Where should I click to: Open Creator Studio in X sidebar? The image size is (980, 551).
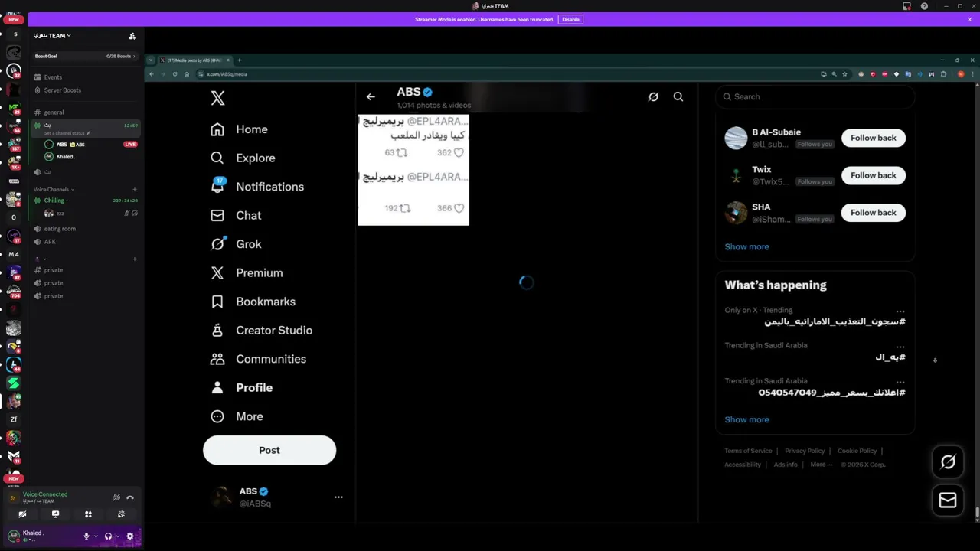pos(261,330)
